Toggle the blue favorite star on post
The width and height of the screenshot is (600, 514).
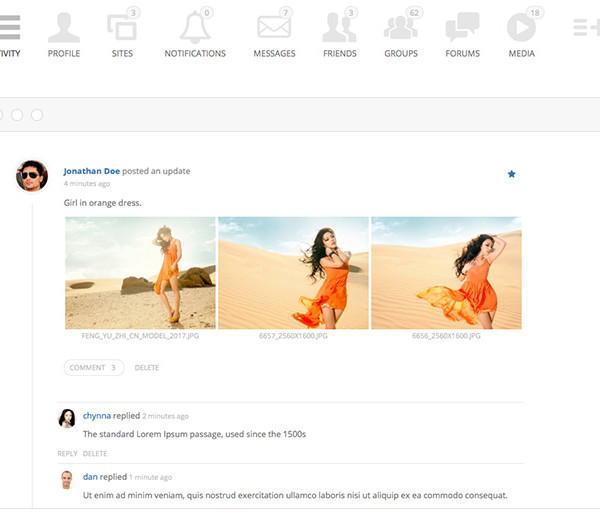pos(511,174)
